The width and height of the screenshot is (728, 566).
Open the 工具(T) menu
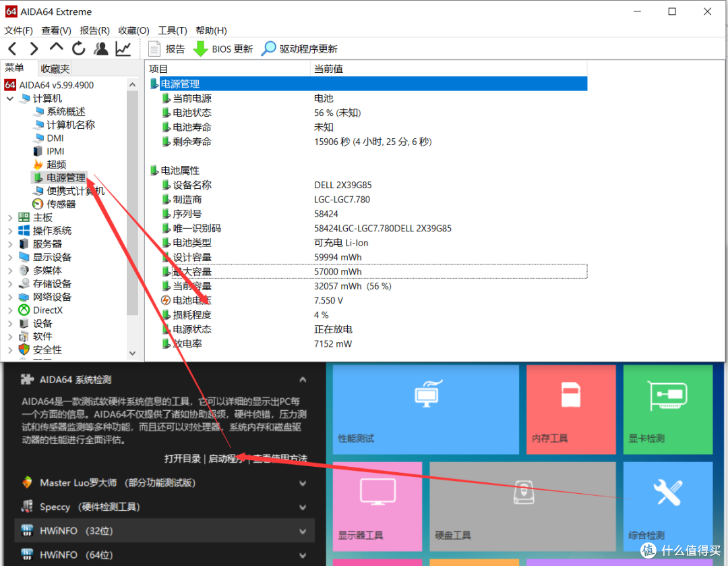(x=173, y=30)
